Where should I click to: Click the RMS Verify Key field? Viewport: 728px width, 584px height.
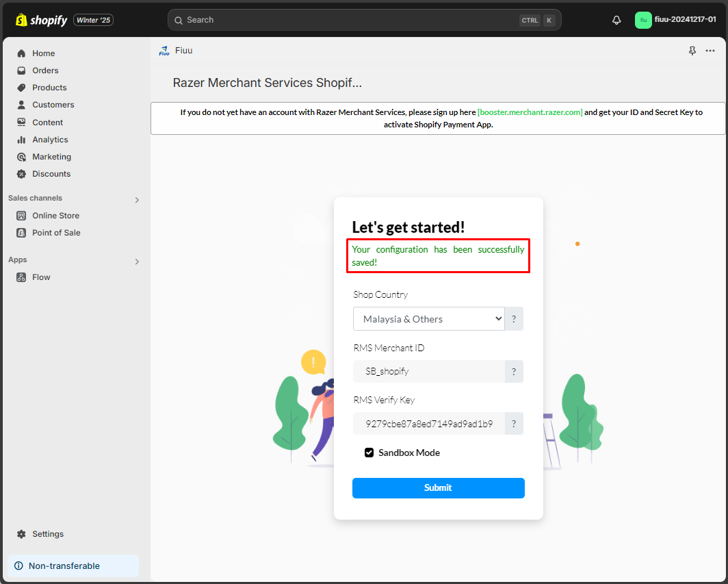tap(428, 423)
